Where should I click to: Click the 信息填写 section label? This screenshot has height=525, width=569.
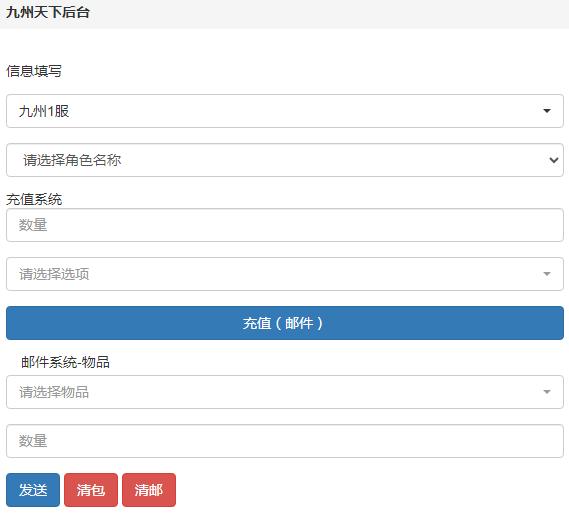[34, 71]
